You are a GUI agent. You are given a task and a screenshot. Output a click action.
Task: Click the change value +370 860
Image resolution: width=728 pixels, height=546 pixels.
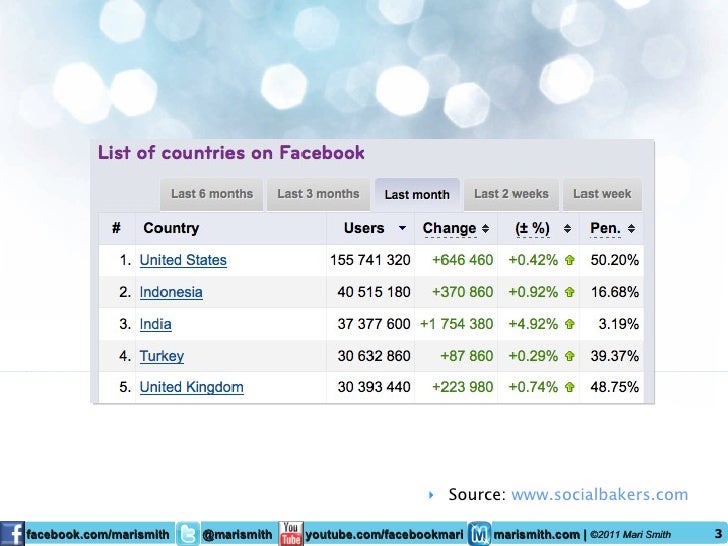point(462,292)
